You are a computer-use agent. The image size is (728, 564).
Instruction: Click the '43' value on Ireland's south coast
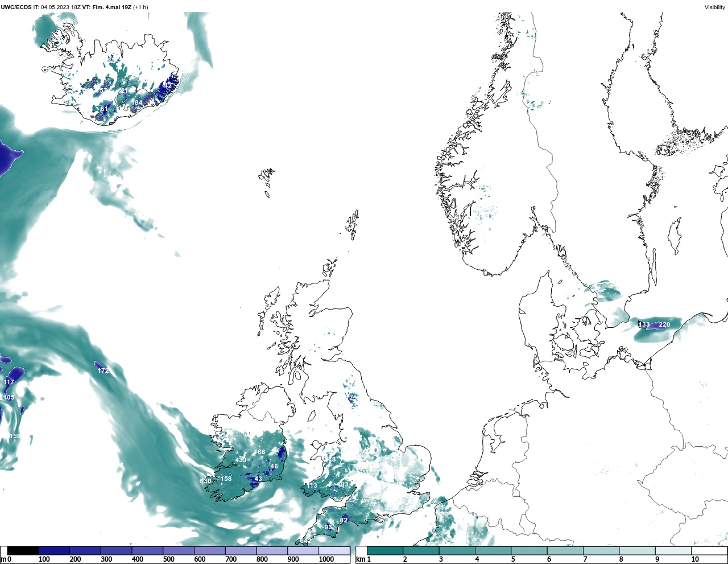tap(258, 479)
